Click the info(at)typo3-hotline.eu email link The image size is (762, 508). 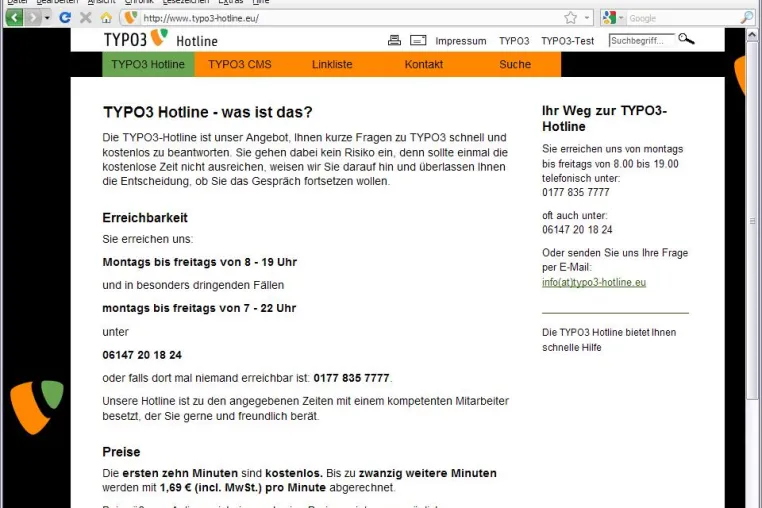(x=594, y=282)
